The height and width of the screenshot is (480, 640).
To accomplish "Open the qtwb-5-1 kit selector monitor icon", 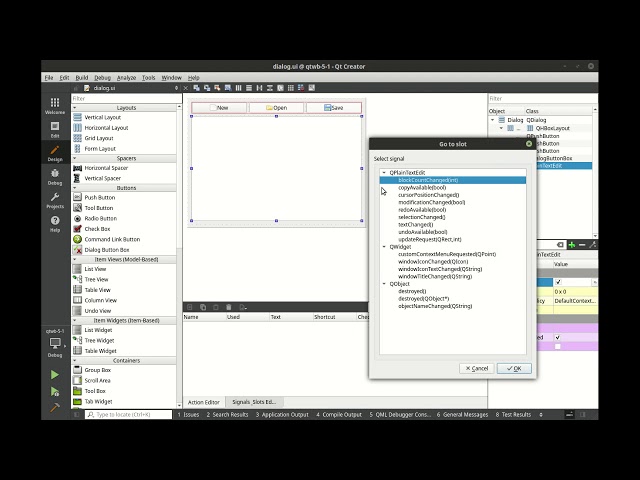I will [55, 343].
